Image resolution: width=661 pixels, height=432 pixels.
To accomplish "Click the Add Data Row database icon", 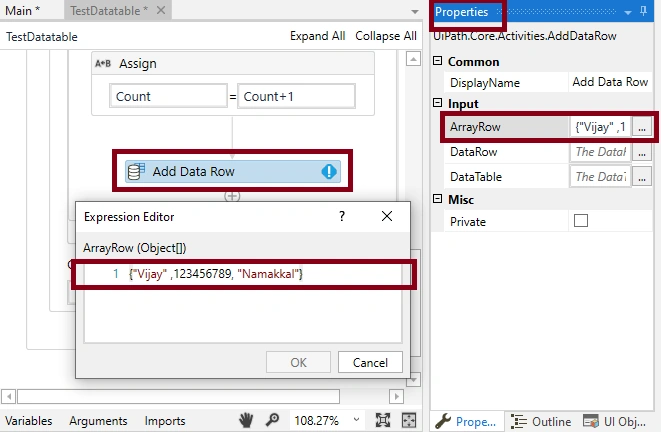I will coord(136,172).
